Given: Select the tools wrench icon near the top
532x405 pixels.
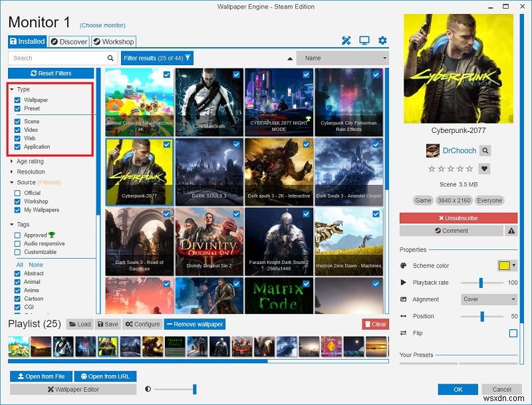Looking at the screenshot, I should (x=346, y=41).
